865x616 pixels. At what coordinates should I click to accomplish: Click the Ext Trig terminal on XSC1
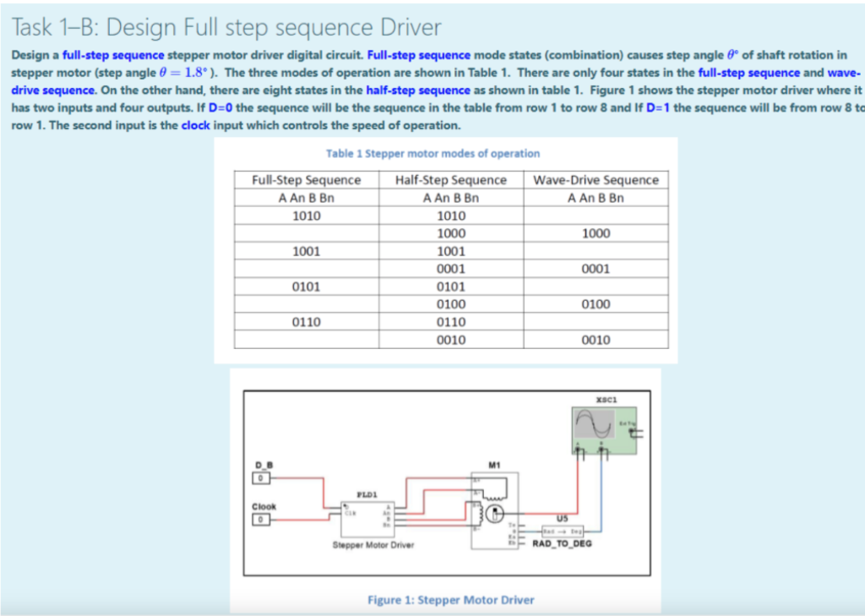[x=632, y=429]
